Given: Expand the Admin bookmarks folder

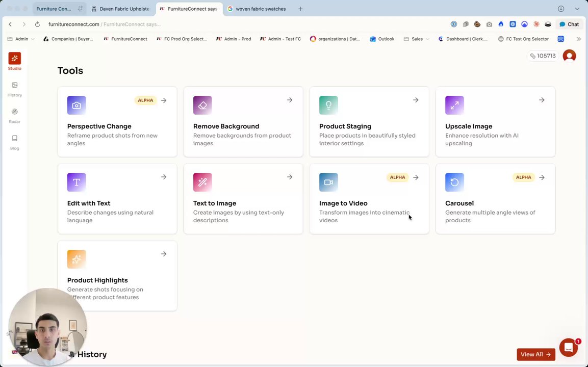Looking at the screenshot, I should (21, 39).
